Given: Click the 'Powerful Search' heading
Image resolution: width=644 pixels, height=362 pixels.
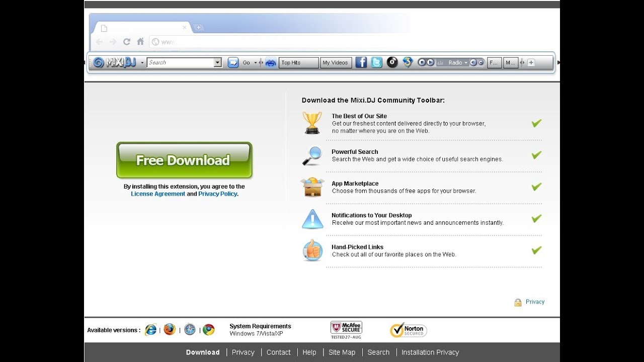Looking at the screenshot, I should (355, 152).
